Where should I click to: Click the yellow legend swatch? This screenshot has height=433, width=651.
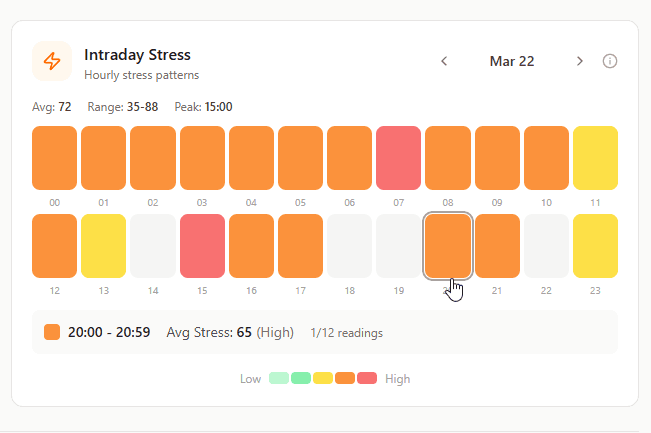[x=323, y=378]
